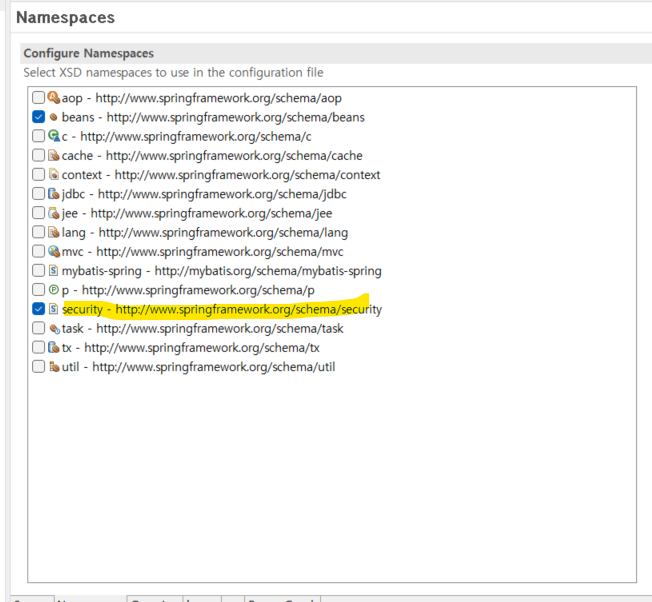Image resolution: width=652 pixels, height=602 pixels.
Task: Click the cache namespace icon
Action: (x=54, y=155)
